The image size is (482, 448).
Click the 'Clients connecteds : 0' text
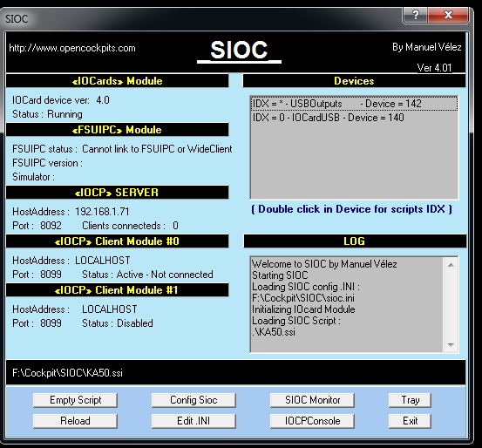pos(130,226)
